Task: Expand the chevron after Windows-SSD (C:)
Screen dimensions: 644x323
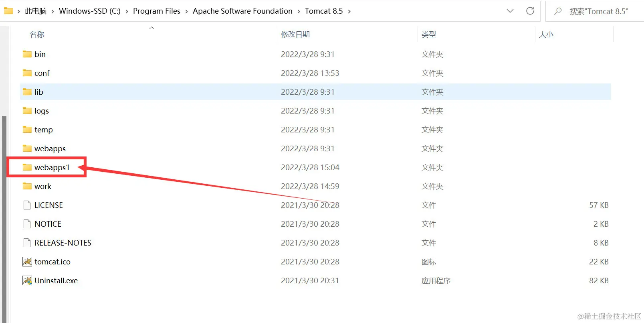Action: click(127, 11)
